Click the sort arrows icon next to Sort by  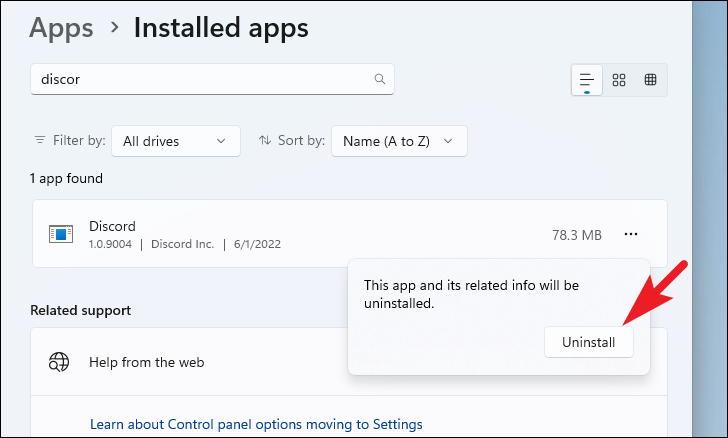pos(265,141)
